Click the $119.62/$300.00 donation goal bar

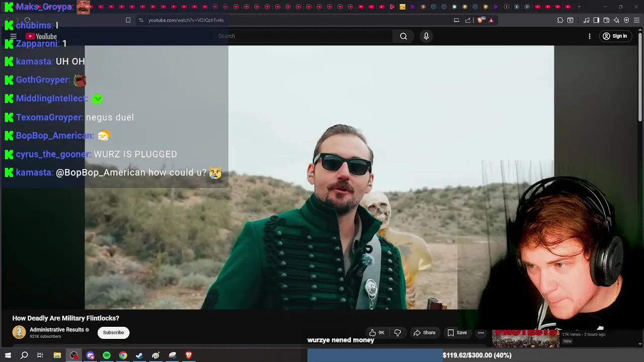[x=475, y=355]
